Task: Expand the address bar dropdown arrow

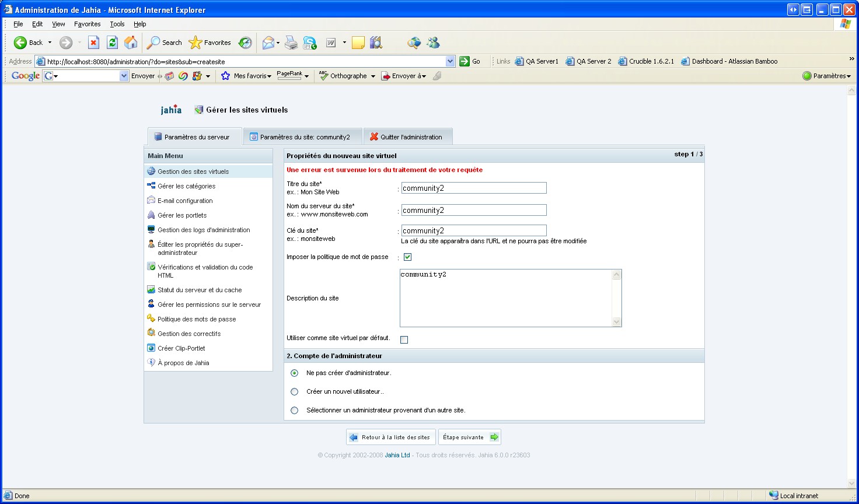Action: pyautogui.click(x=450, y=61)
